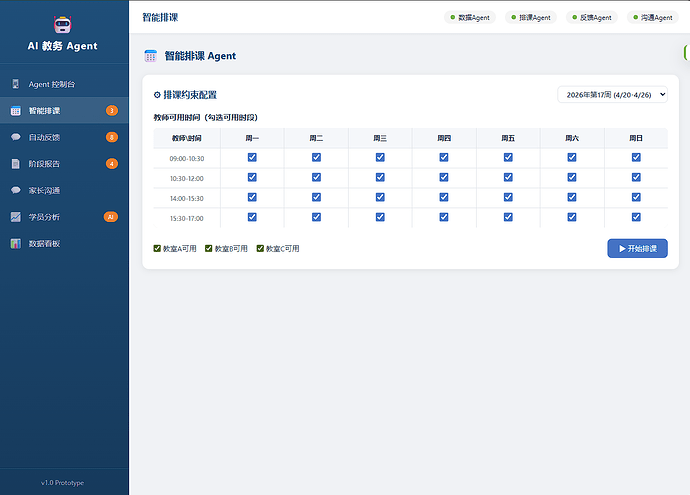Screen dimensions: 690x495
Task: Toggle 周一 15:30-17:00 checkbox
Action: pos(252,217)
